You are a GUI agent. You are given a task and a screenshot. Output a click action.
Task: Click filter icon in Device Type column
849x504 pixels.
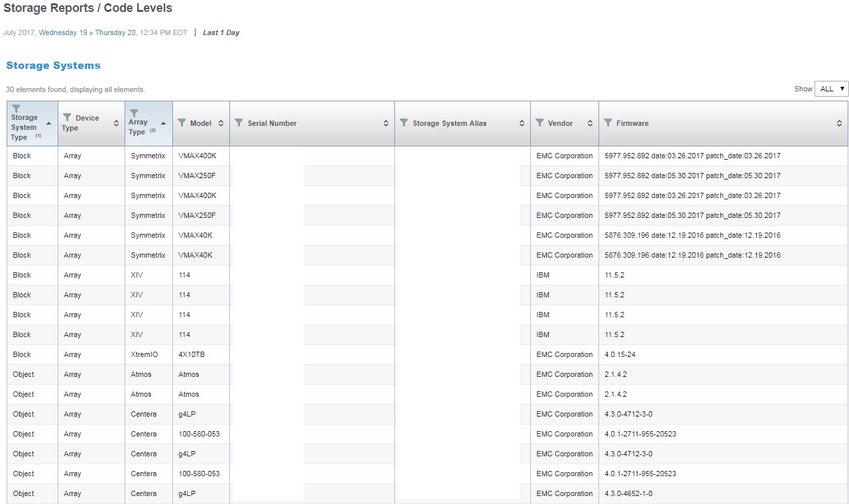66,118
